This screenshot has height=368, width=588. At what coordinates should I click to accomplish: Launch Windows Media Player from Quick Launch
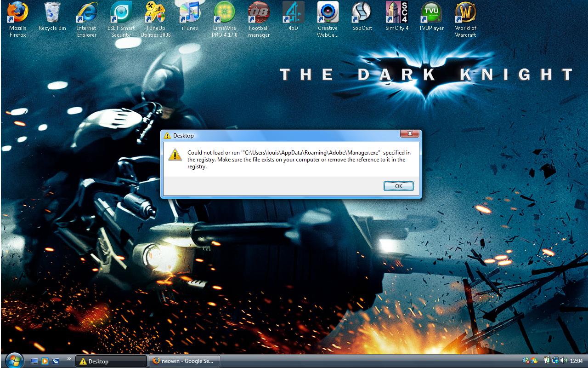click(x=45, y=361)
